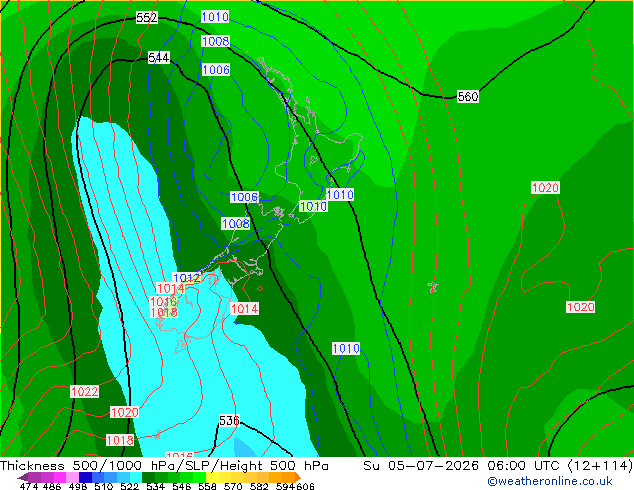Pick the cyan legend swatch above 522
This screenshot has width=634, height=490.
coord(136,477)
